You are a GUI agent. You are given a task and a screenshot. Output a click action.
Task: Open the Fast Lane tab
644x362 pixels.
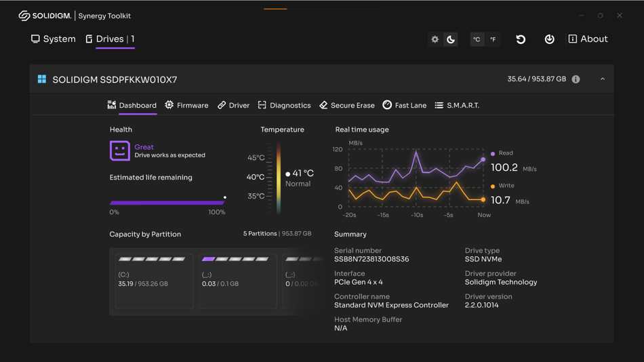pyautogui.click(x=405, y=106)
